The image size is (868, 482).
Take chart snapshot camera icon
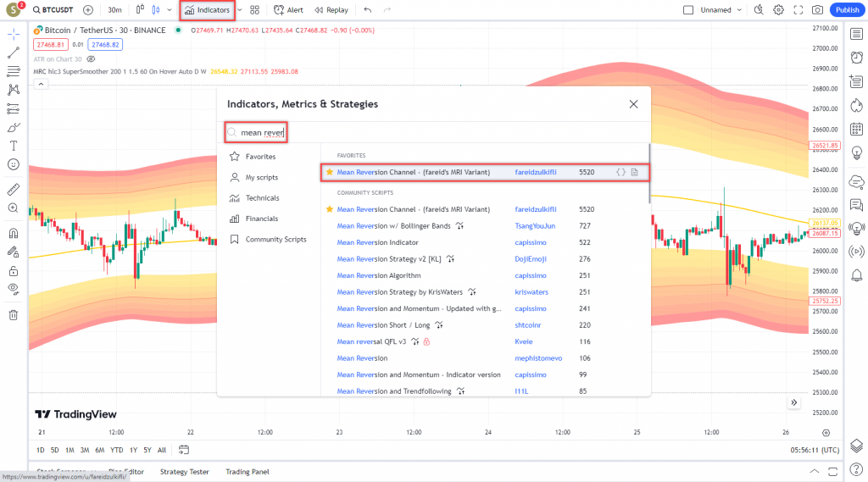(x=818, y=10)
